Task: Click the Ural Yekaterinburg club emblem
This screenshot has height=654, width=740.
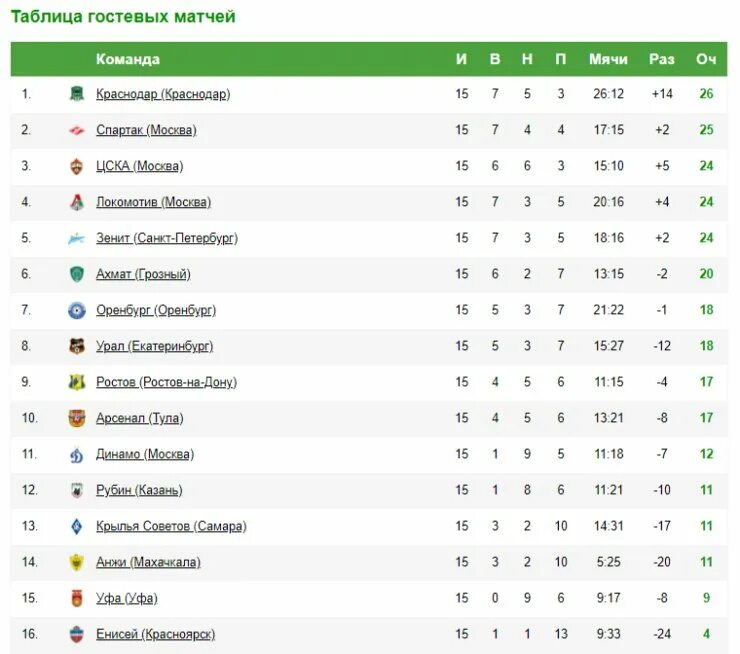Action: tap(77, 346)
